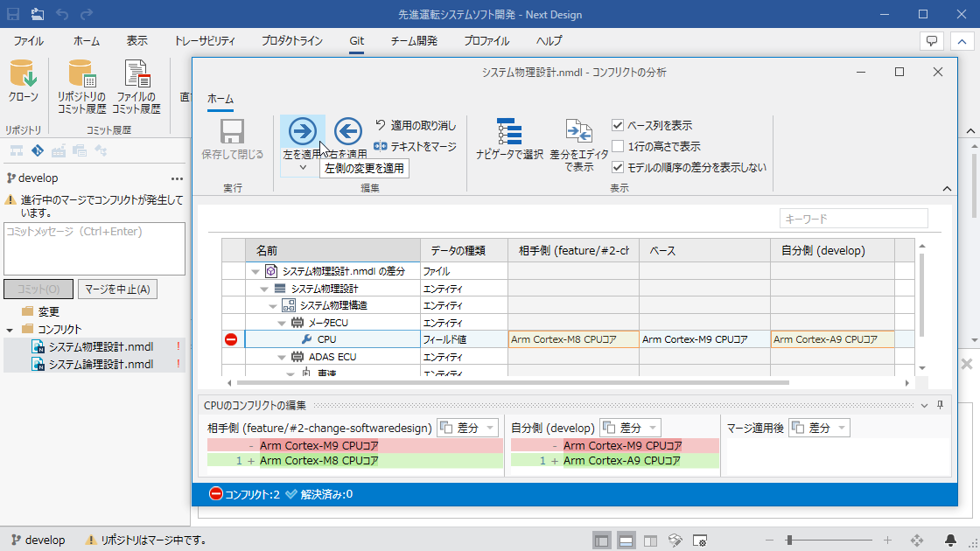Collapse the メータECU tree node
The image size is (980, 551).
282,323
